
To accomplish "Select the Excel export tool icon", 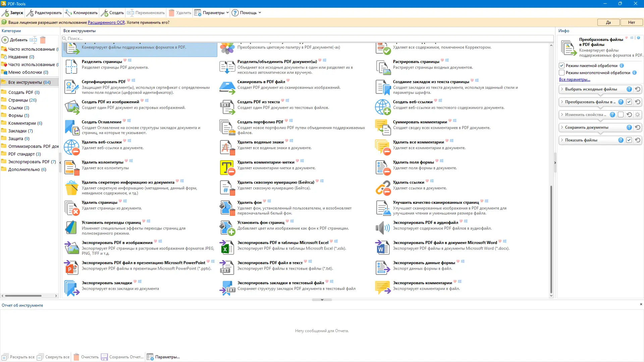I will (x=227, y=248).
